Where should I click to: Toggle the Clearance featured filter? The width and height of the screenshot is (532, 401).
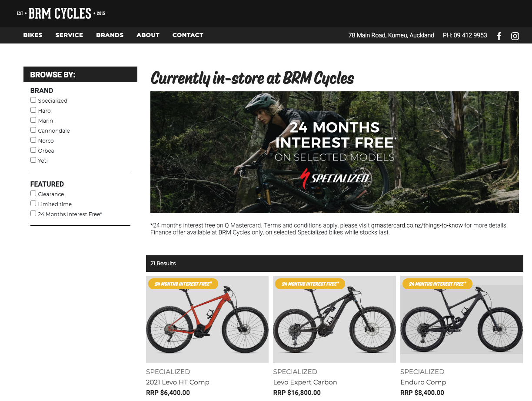[x=33, y=194]
